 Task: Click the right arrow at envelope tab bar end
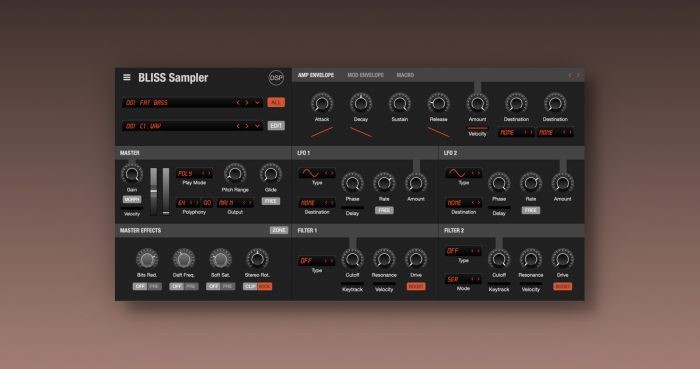(578, 75)
